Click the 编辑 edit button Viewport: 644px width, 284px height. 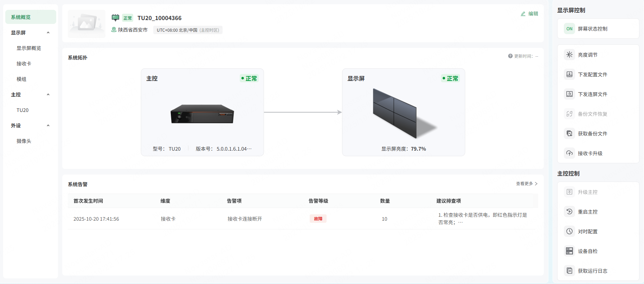(x=529, y=14)
